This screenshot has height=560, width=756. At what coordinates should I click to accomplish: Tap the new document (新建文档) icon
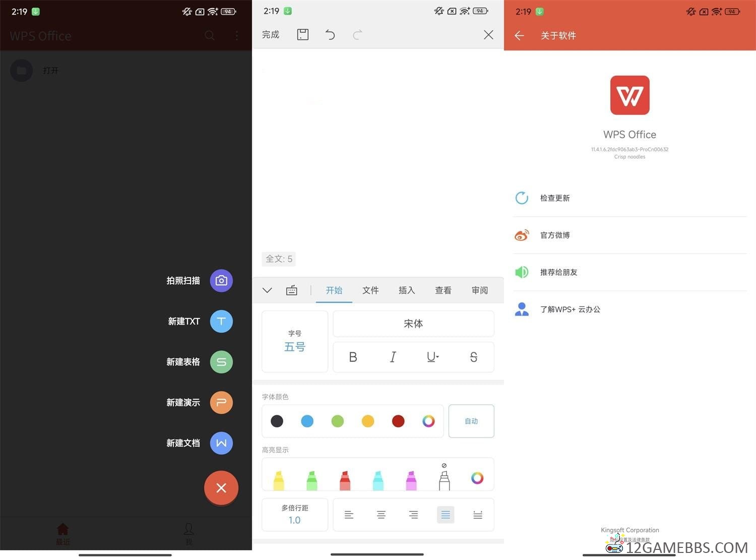coord(221,443)
